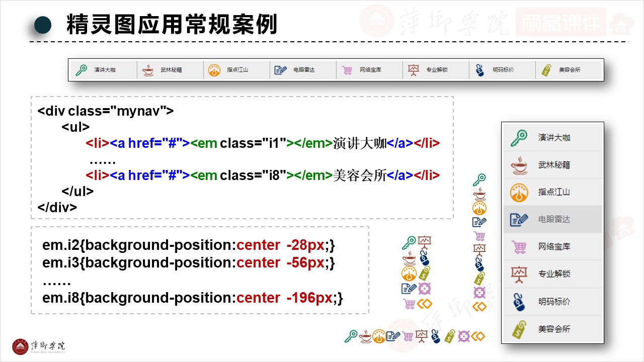Click the orange gauge icon in the vertical menu
This screenshot has height=362, width=644.
click(x=519, y=193)
